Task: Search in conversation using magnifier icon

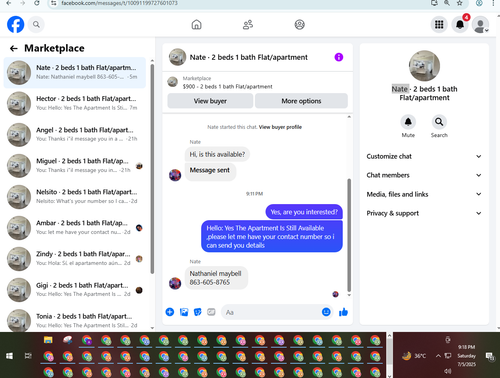Action: 439,122
